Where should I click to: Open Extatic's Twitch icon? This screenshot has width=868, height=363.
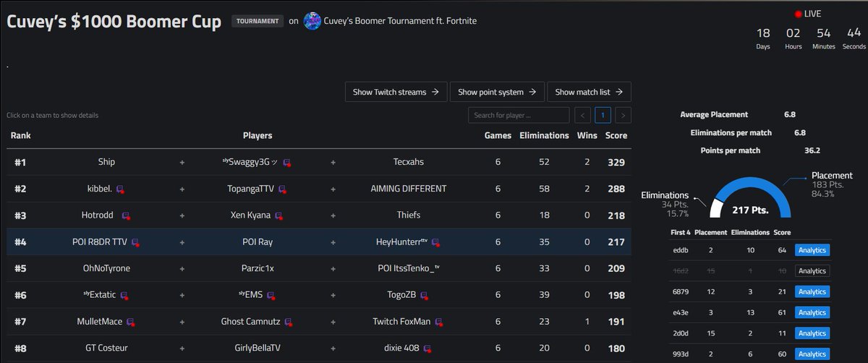(125, 296)
